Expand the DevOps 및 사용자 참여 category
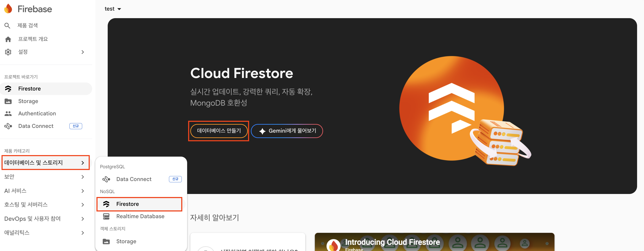This screenshot has height=251, width=644. (x=46, y=219)
